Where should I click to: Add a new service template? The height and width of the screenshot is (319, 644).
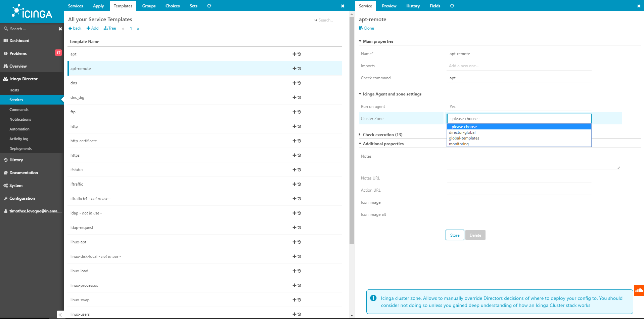tap(93, 28)
